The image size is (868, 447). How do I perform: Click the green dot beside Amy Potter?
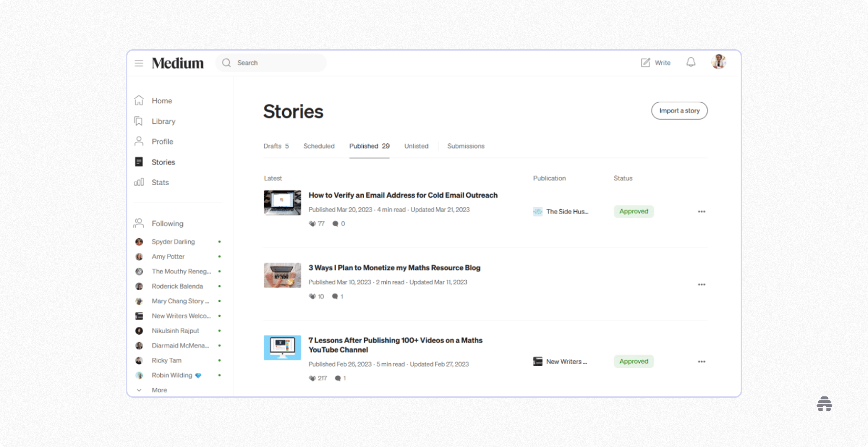[x=220, y=257]
